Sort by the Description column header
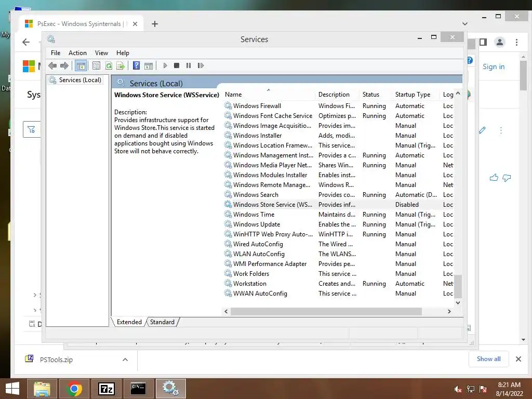Viewport: 532px width, 399px height. click(x=338, y=95)
